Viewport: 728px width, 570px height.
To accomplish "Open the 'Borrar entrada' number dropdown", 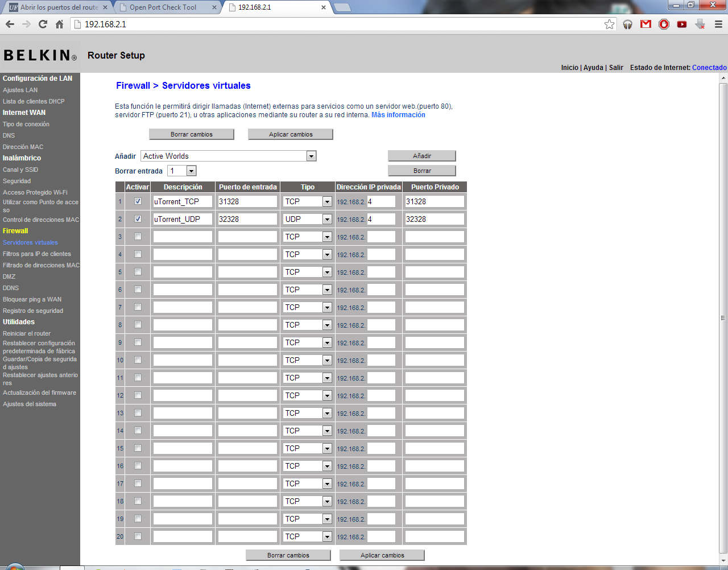I will (182, 171).
